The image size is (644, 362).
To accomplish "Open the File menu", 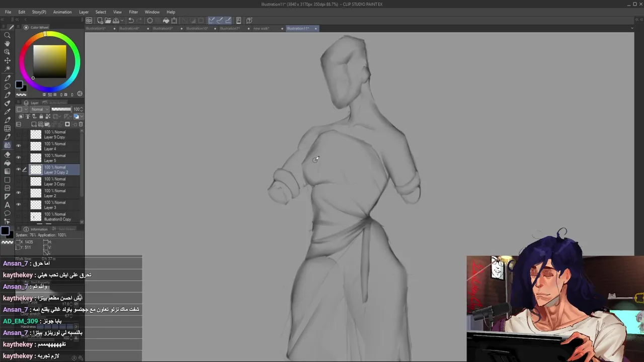I will (8, 12).
